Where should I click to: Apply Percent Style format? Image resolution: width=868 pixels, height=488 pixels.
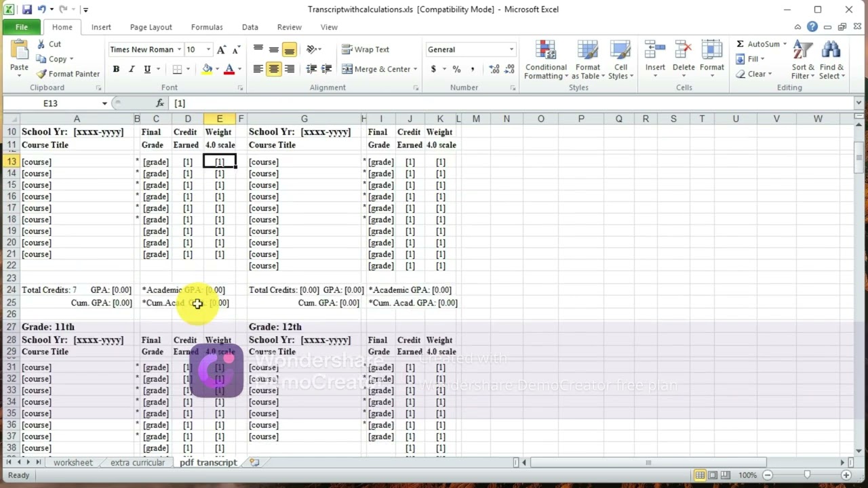[456, 69]
